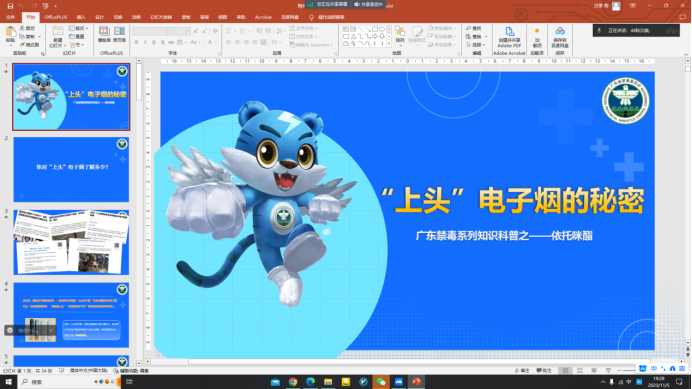The height and width of the screenshot is (389, 692).
Task: Click the Replace button in Editing group
Action: click(x=476, y=37)
